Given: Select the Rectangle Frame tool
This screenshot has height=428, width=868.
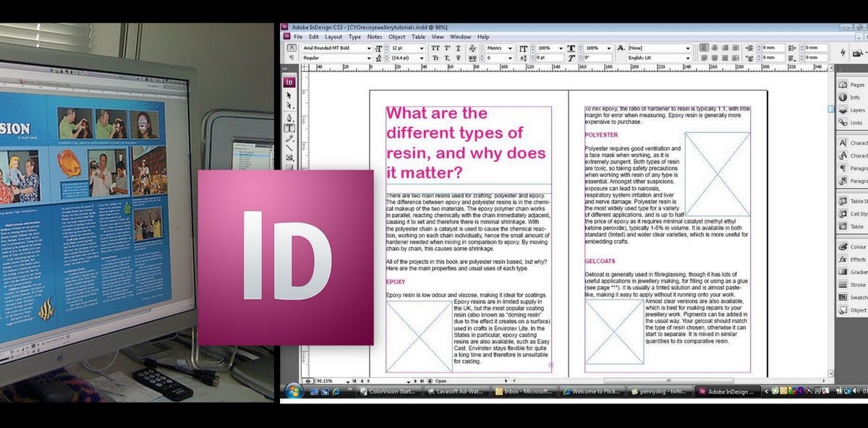Looking at the screenshot, I should pos(289,158).
